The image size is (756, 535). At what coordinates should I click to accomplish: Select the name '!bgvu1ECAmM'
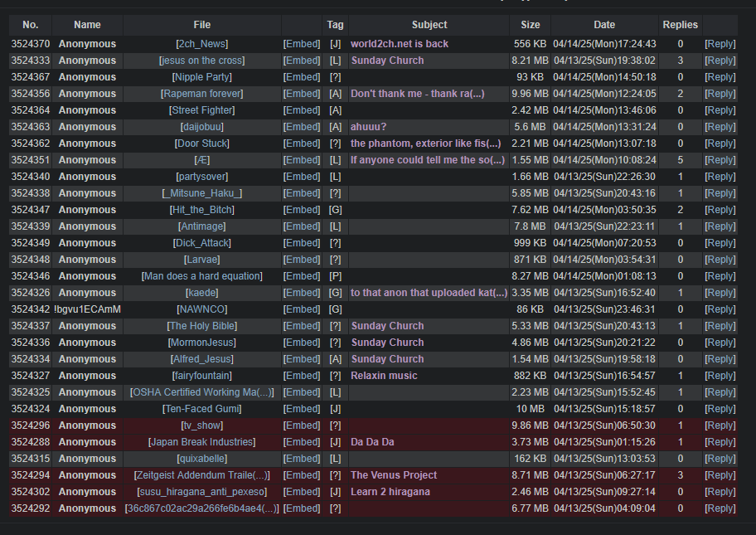tap(87, 309)
